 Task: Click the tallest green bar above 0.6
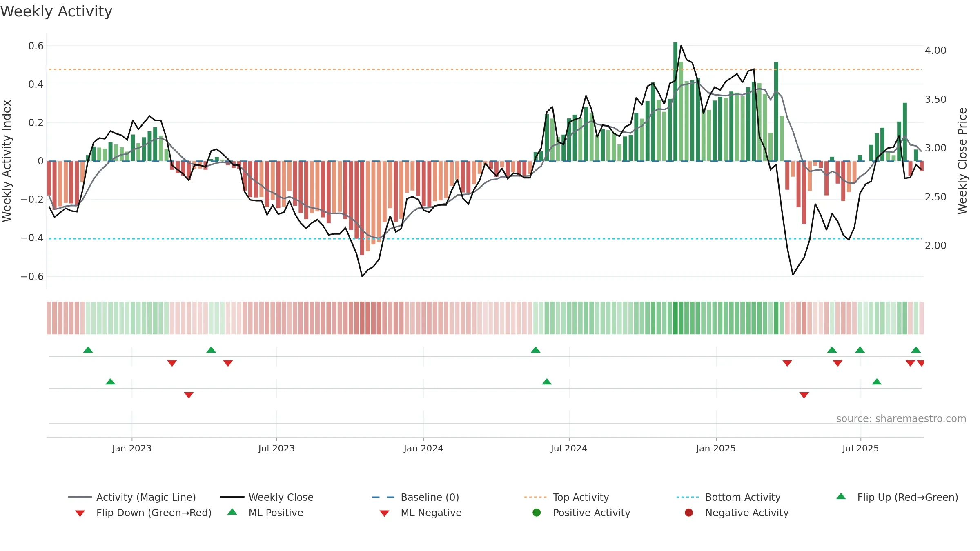tap(675, 102)
